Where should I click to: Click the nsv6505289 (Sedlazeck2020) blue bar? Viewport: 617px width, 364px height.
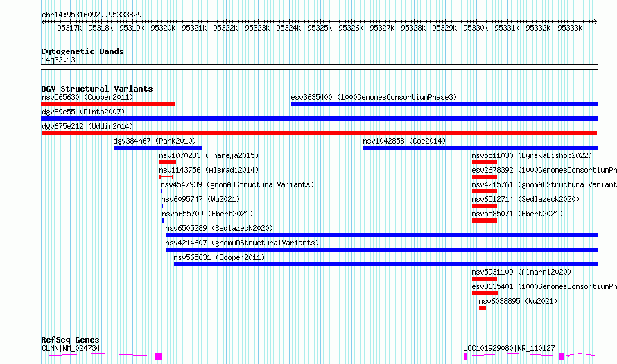[382, 235]
